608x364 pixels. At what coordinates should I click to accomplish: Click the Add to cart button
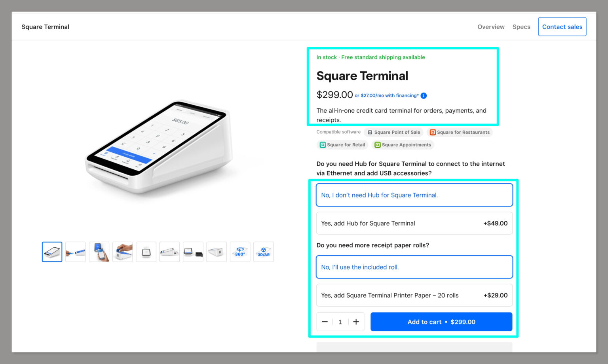coord(441,322)
